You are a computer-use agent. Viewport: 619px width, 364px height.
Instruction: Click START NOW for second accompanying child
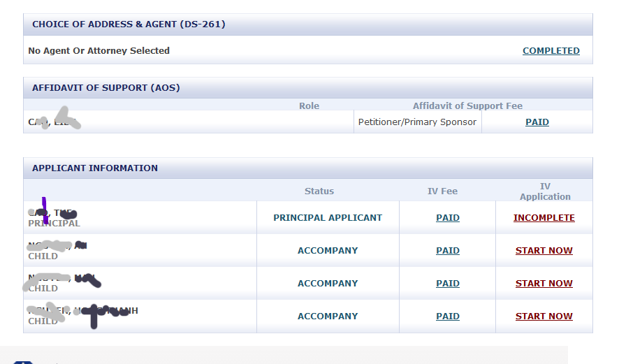tap(544, 283)
